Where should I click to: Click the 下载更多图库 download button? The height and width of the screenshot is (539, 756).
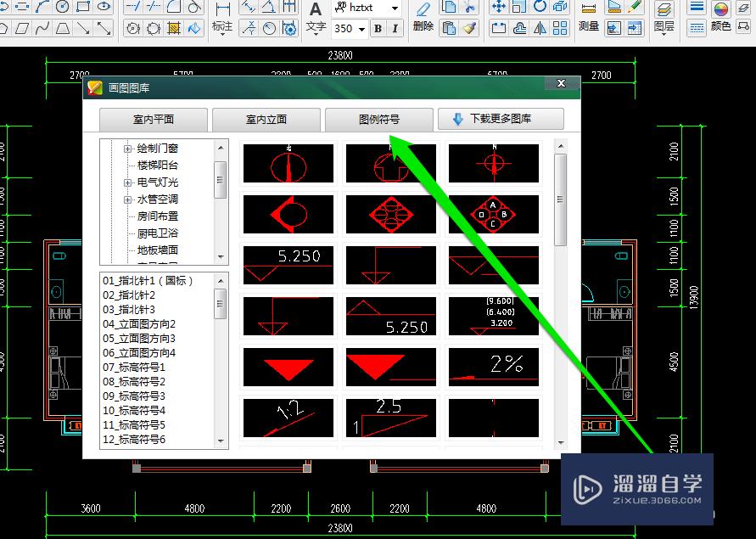point(501,119)
